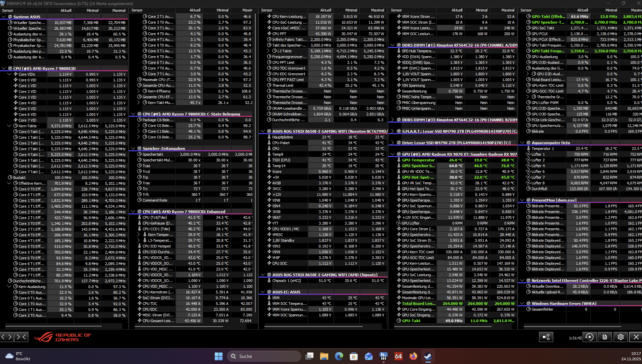Click the icon beside the Durchfluß row
This screenshot has width=642, height=364.
[x=529, y=189]
